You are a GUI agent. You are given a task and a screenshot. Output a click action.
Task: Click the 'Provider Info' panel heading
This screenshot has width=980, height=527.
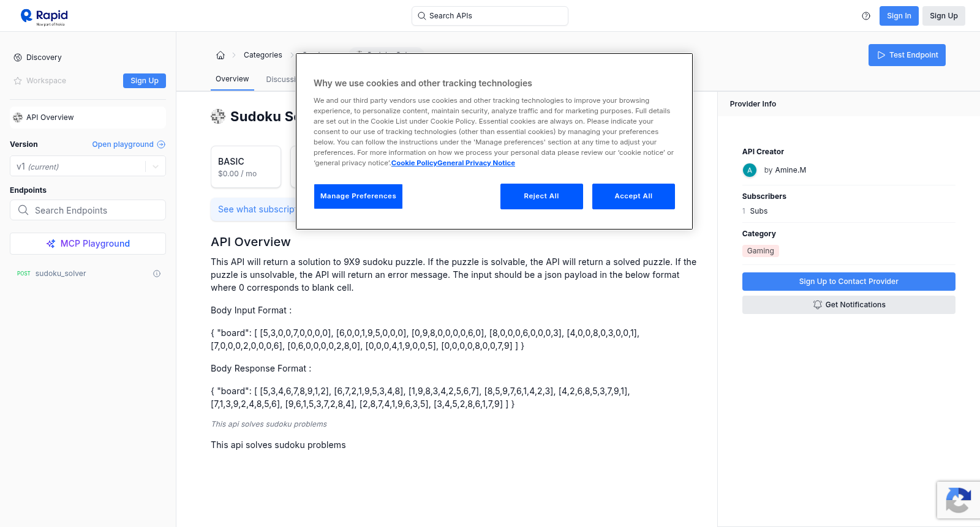[753, 104]
